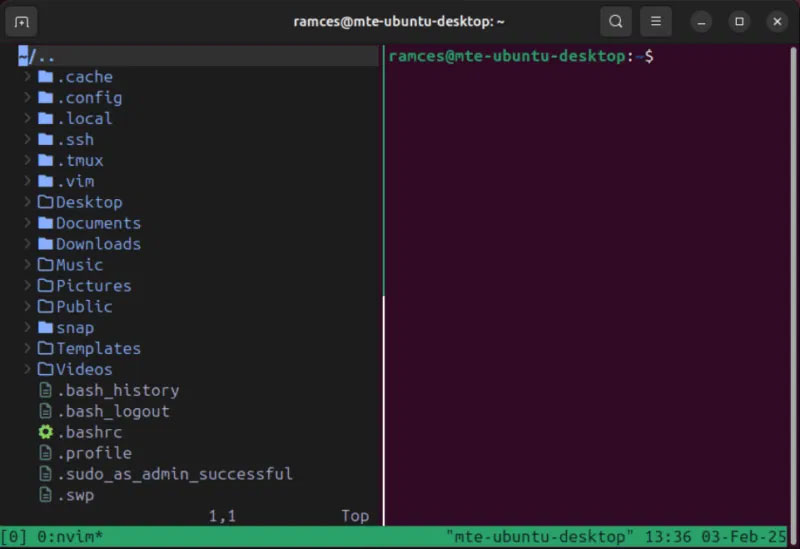Screen dimensions: 800x549
Task: Click the Top scroll position indicator
Action: (355, 516)
